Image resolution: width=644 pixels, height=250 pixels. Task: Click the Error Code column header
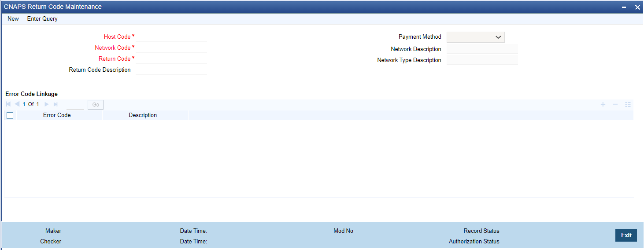[57, 115]
